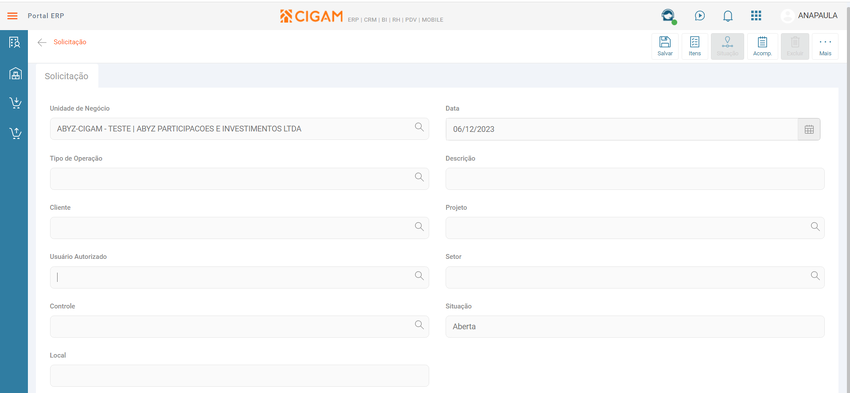Focus the Cliente field
The width and height of the screenshot is (850, 393).
pyautogui.click(x=239, y=228)
